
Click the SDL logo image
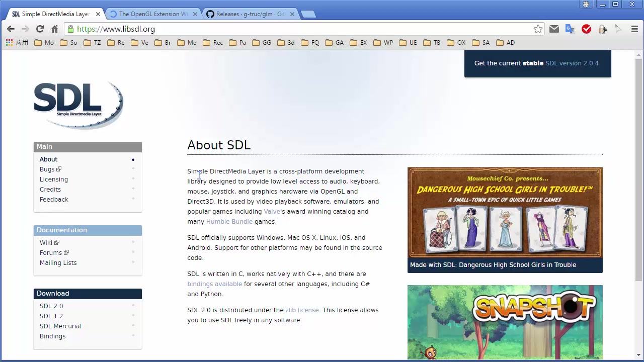tap(78, 105)
